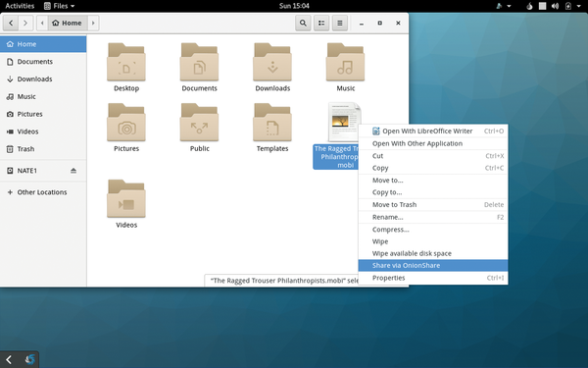Image resolution: width=588 pixels, height=368 pixels.
Task: Eject the NATE1 drive
Action: coord(73,171)
